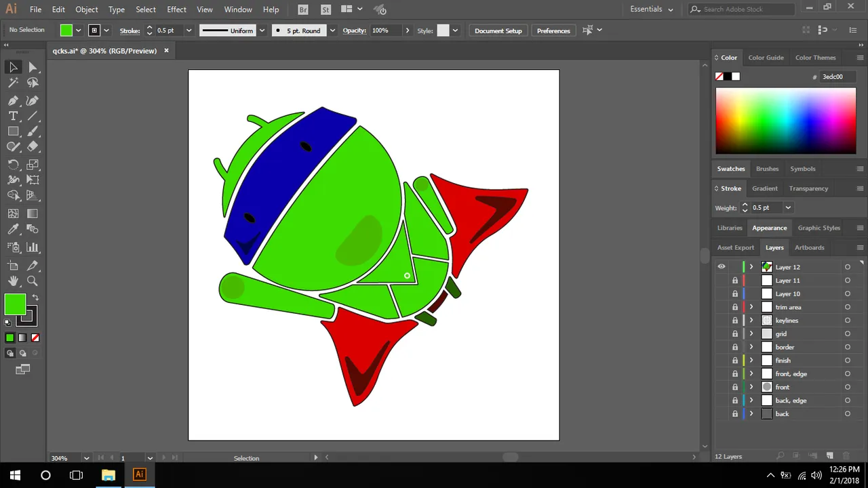Select the Symbol Sprayer tool

pyautogui.click(x=13, y=247)
